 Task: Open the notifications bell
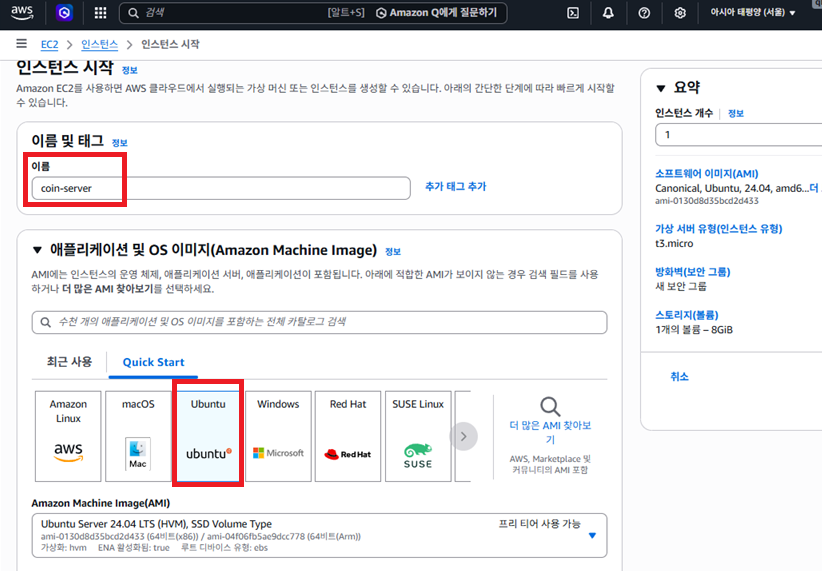pos(608,13)
